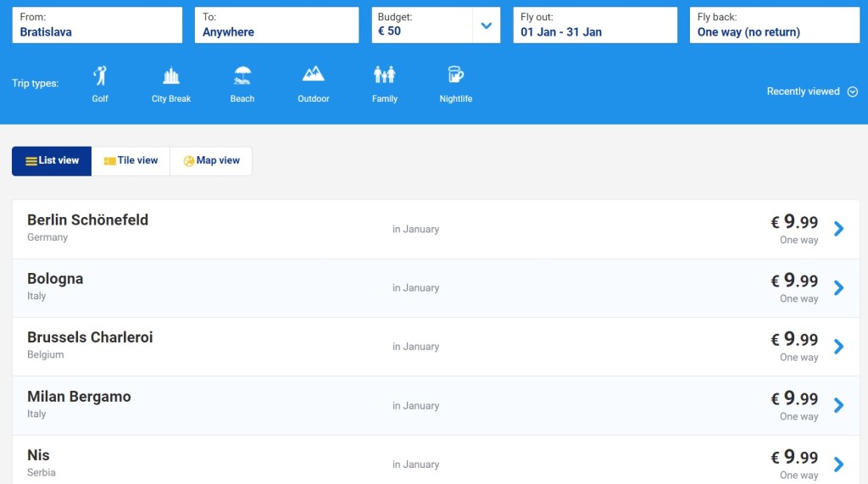868x484 pixels.
Task: Switch to Map view tab
Action: click(211, 161)
